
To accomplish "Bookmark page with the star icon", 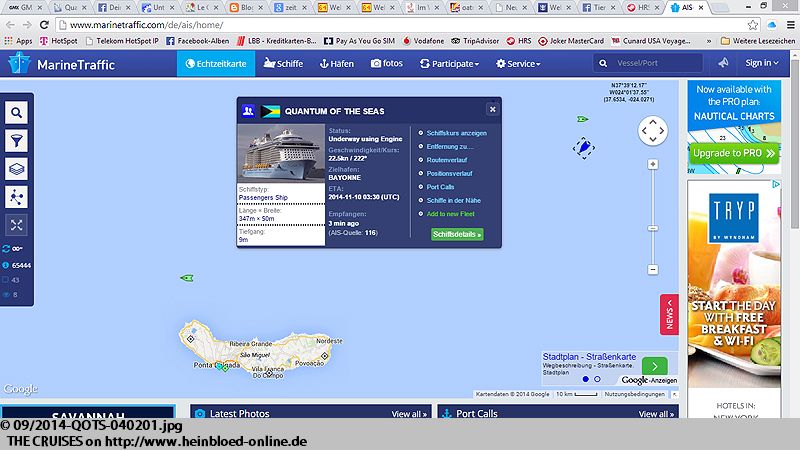I will tap(753, 24).
